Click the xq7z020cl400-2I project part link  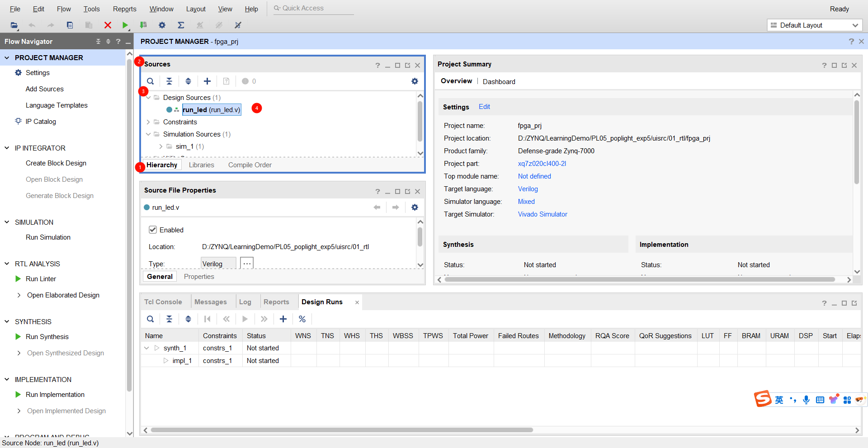tap(542, 164)
